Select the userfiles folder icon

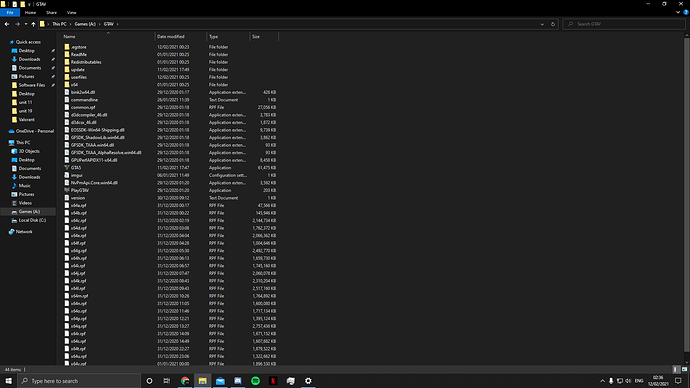67,77
